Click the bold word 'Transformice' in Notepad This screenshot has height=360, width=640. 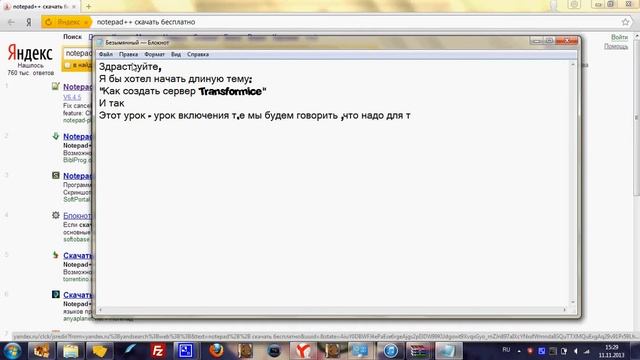coord(230,91)
